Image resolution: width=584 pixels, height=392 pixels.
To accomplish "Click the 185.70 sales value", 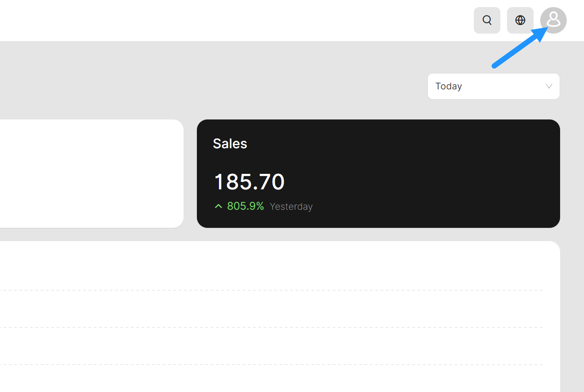I will [x=250, y=182].
